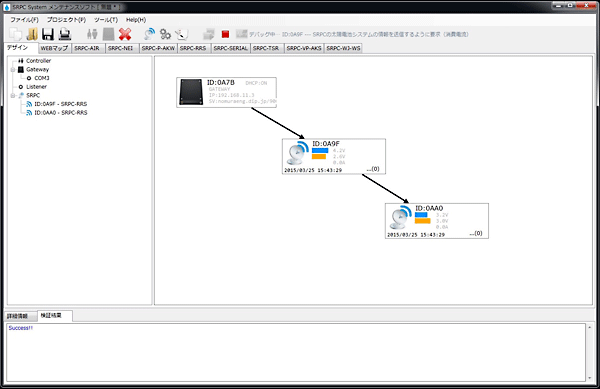Switch to the SRPC-NEI tab
Viewport: 600px width, 389px height.
coord(122,48)
